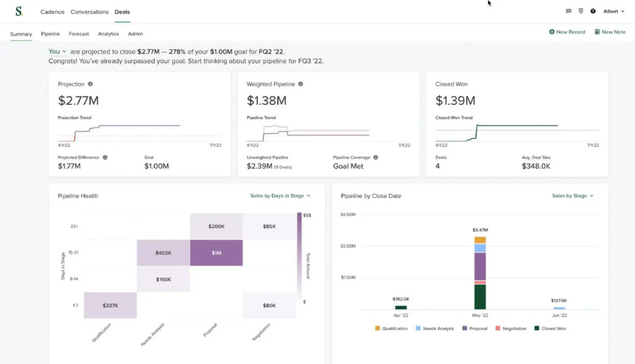The width and height of the screenshot is (635, 364).
Task: Click the Goal Met coverage text
Action: pyautogui.click(x=348, y=166)
